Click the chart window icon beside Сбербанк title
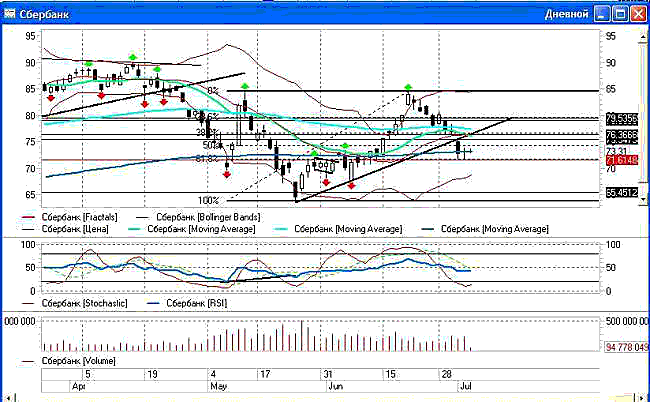 click(9, 15)
